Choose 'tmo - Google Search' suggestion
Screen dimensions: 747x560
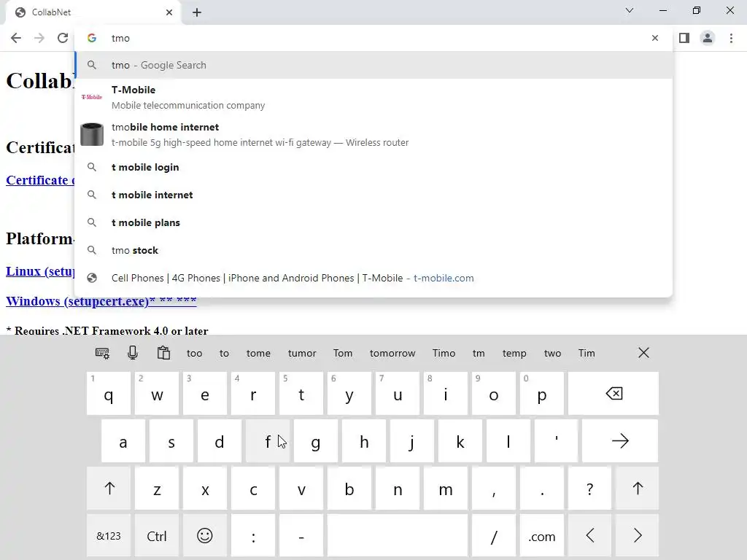[x=374, y=65]
